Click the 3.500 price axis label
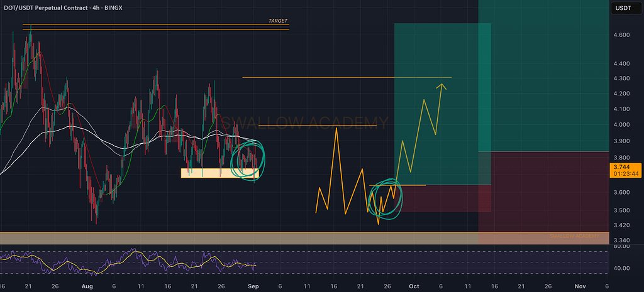 622,210
